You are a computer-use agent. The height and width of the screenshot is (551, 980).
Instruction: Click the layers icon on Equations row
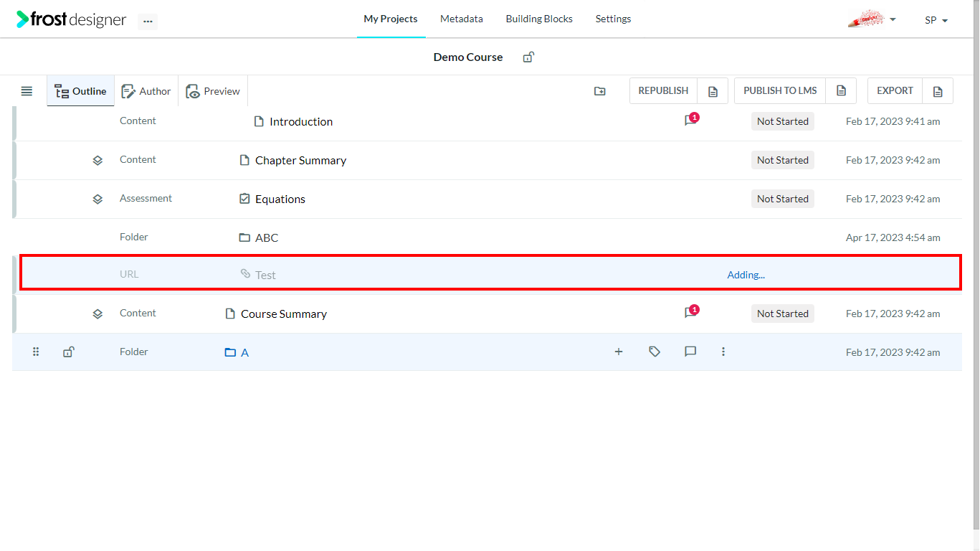(97, 199)
